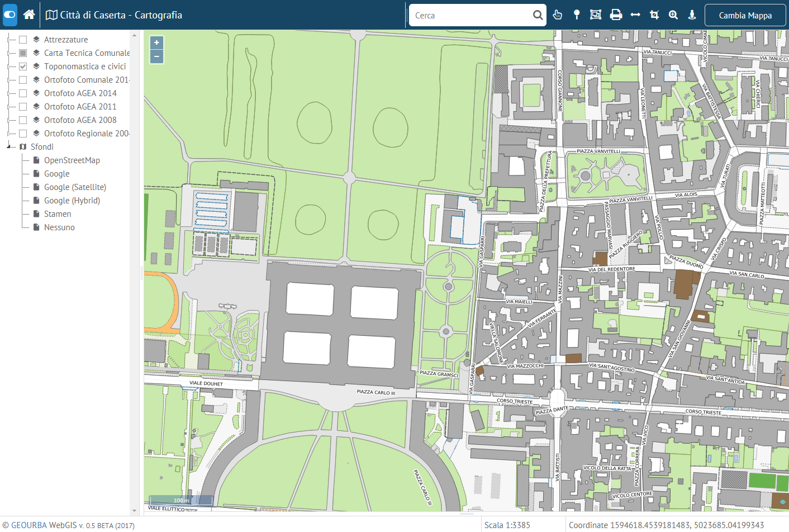Image resolution: width=789 pixels, height=532 pixels.
Task: Click the Cambia Mappa button
Action: coord(745,15)
